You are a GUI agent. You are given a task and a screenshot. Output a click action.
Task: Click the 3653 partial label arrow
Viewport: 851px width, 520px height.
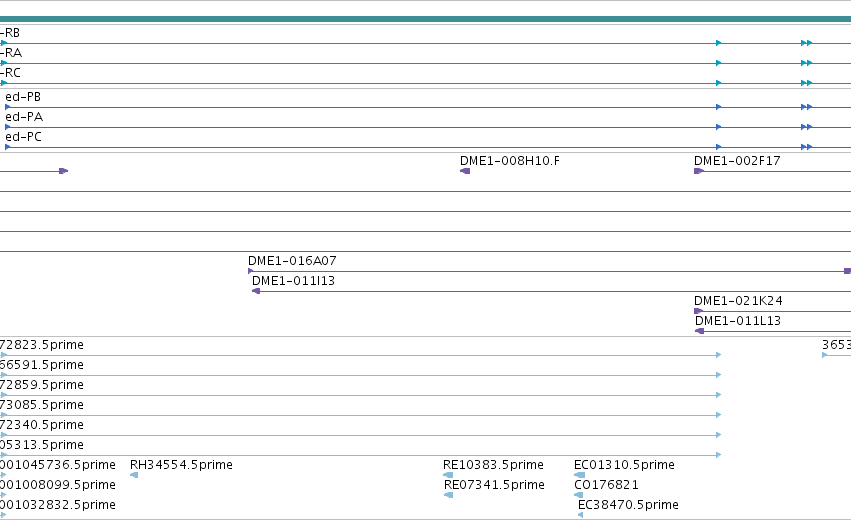824,355
